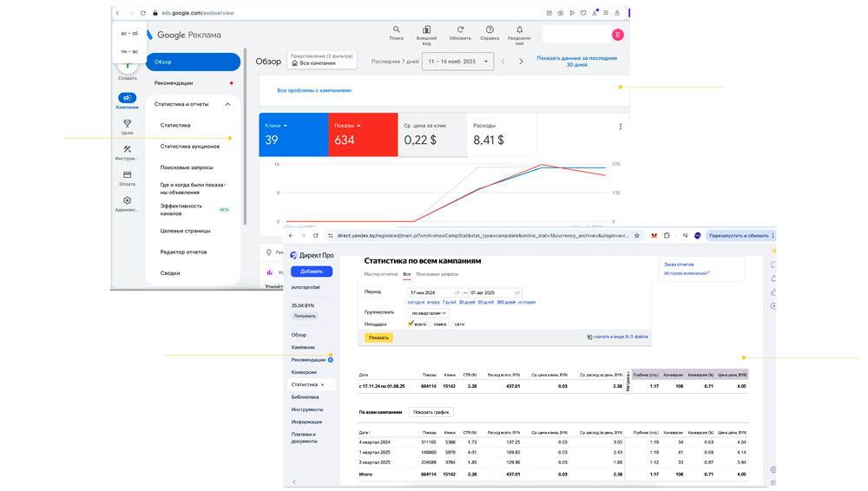
Task: Switch to the 'Поисковые запросы' tab in Direct
Action: point(437,274)
